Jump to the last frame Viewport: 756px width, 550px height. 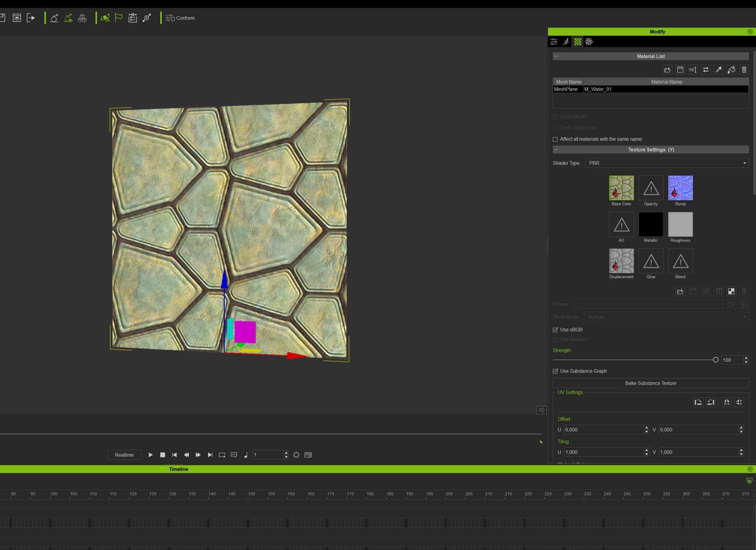pyautogui.click(x=210, y=455)
